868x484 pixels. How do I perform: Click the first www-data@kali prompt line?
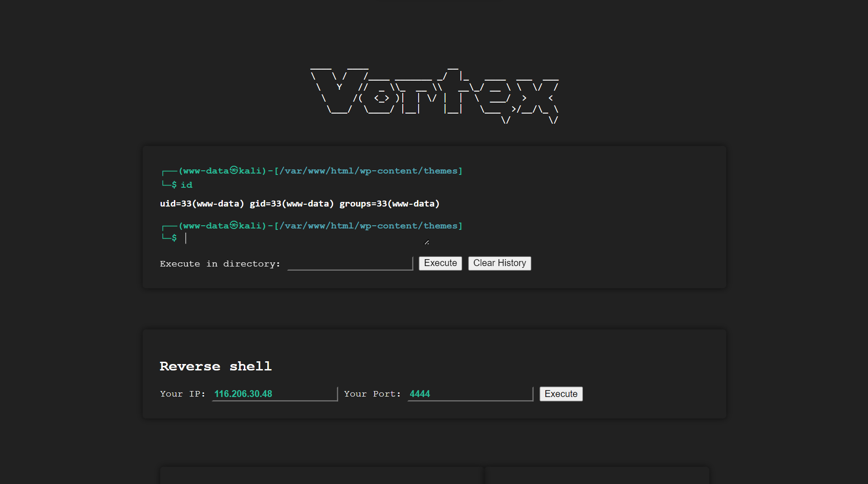click(x=312, y=171)
